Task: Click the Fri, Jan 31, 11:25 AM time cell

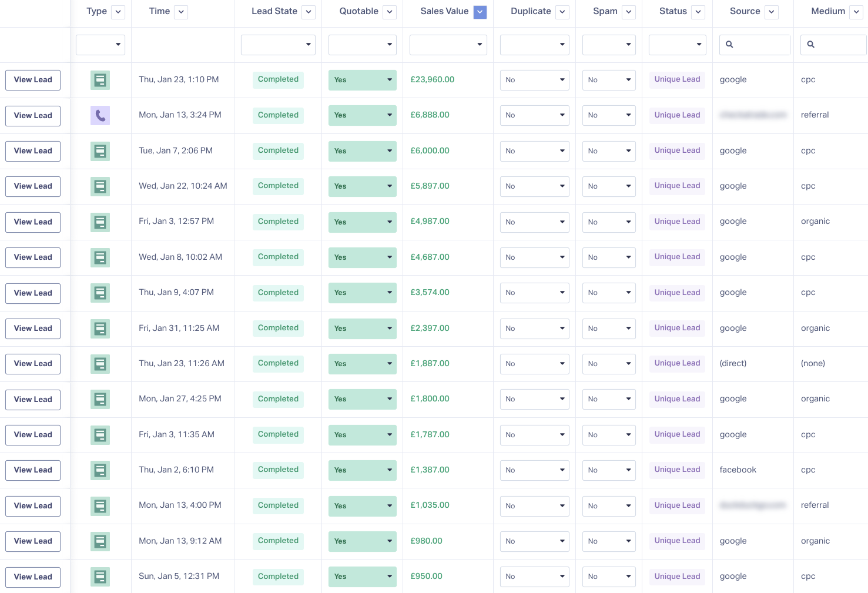Action: point(179,329)
